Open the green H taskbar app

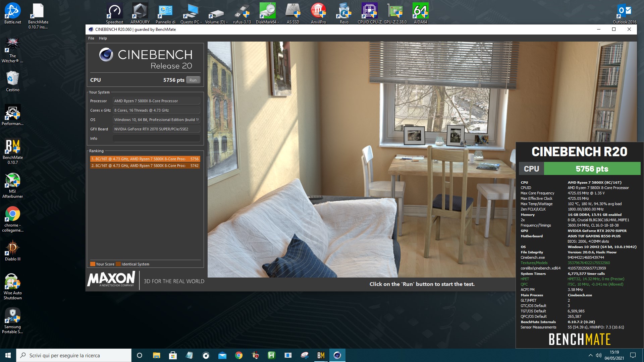pos(271,355)
